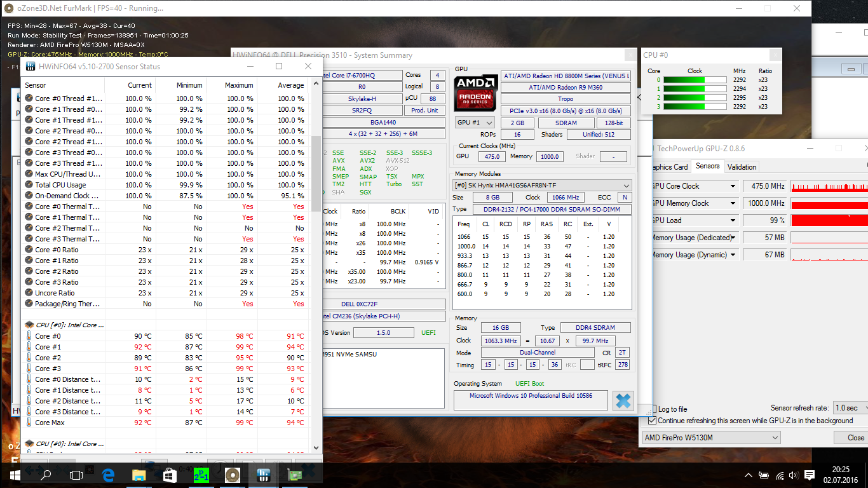Enable the Log to file checkbox

pyautogui.click(x=652, y=409)
